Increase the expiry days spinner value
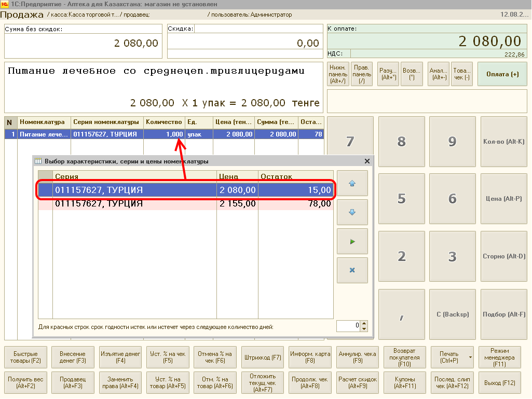This screenshot has width=532, height=399. (x=364, y=323)
